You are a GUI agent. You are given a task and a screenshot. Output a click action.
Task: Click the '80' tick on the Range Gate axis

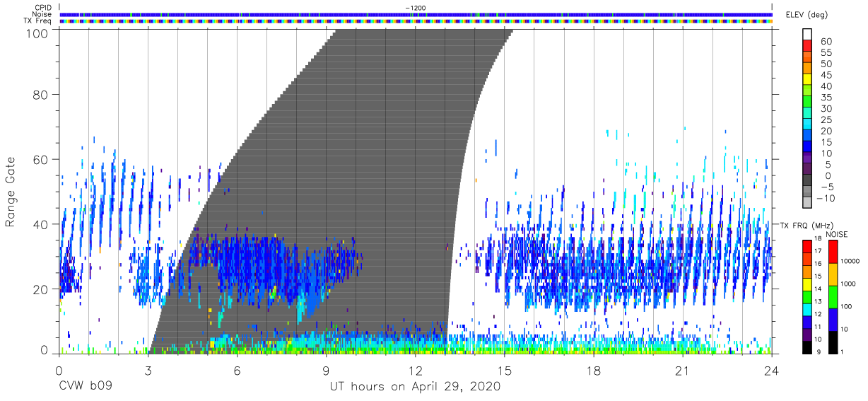(42, 93)
